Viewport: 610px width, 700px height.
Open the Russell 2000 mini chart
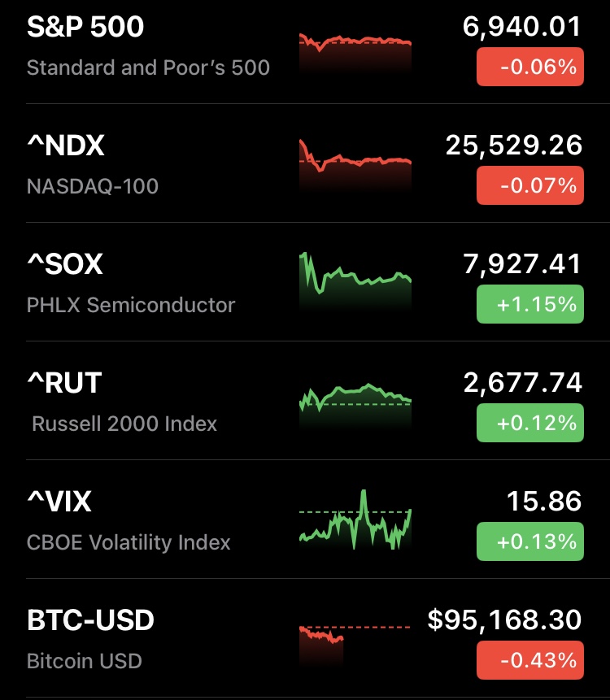click(355, 401)
